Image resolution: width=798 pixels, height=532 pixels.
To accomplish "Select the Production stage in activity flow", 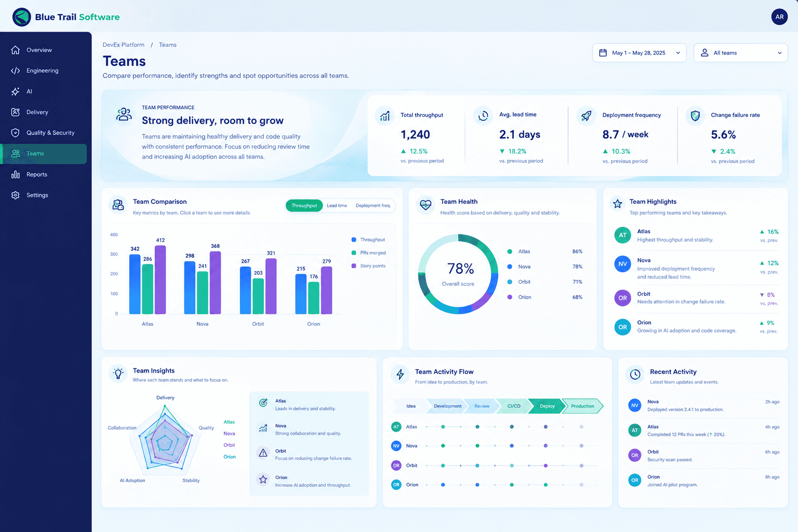I will (582, 406).
